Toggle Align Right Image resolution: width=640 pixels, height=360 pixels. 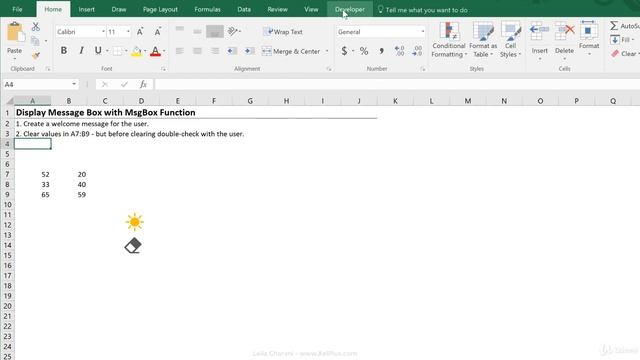click(215, 51)
